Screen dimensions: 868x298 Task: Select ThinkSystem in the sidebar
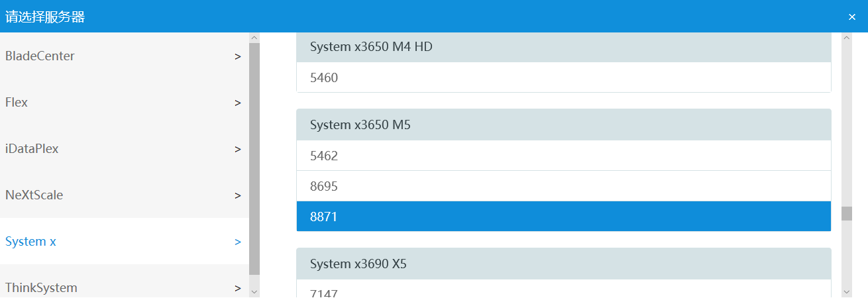click(41, 288)
